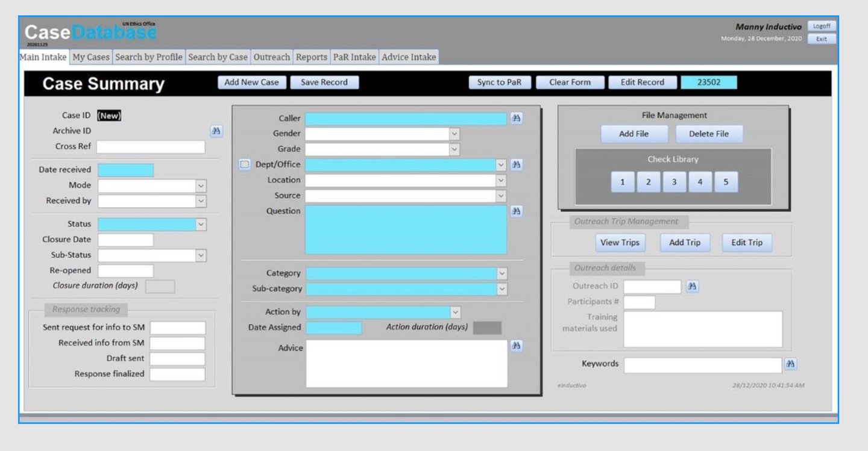Select Check Library button 2
The width and height of the screenshot is (868, 451).
[649, 182]
